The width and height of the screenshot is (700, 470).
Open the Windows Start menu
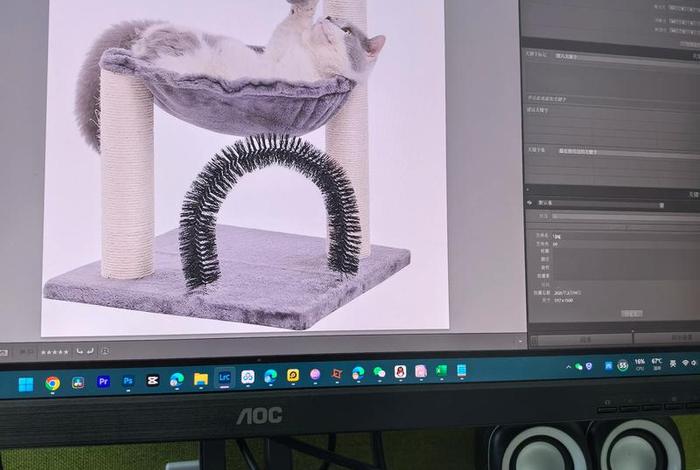pos(26,384)
